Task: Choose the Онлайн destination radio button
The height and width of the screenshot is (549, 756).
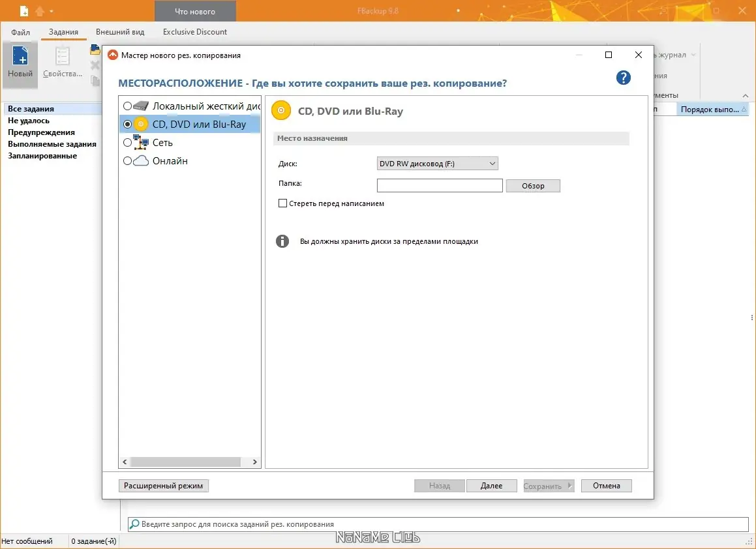Action: coord(127,161)
